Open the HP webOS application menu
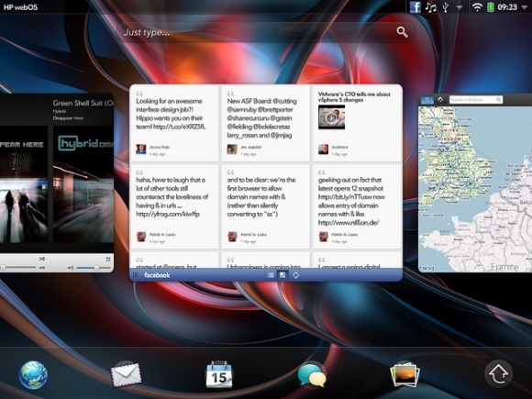The width and height of the screenshot is (532, 399). [20, 7]
